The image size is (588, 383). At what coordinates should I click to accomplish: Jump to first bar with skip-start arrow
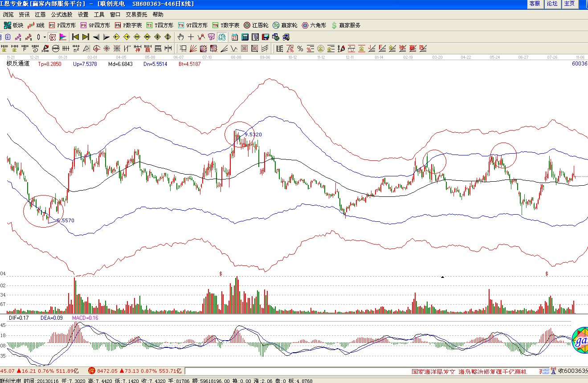(75, 37)
